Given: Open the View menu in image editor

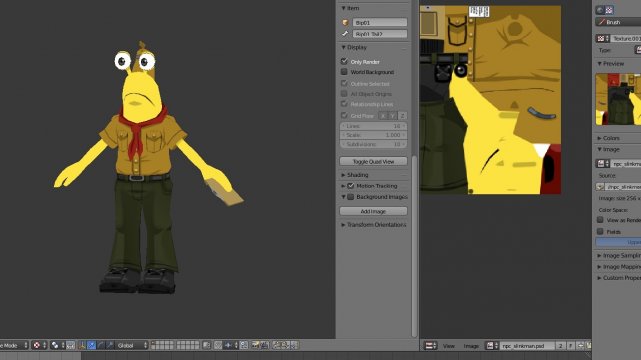Looking at the screenshot, I should 448,346.
